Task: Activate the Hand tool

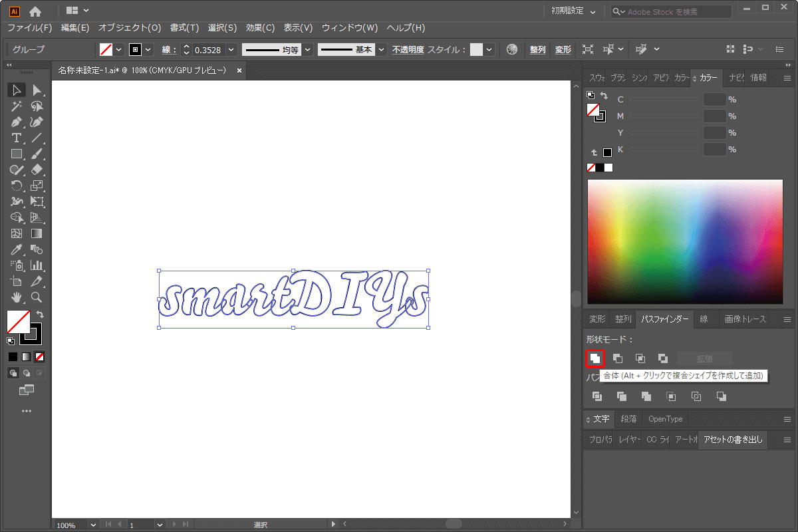Action: (x=17, y=297)
